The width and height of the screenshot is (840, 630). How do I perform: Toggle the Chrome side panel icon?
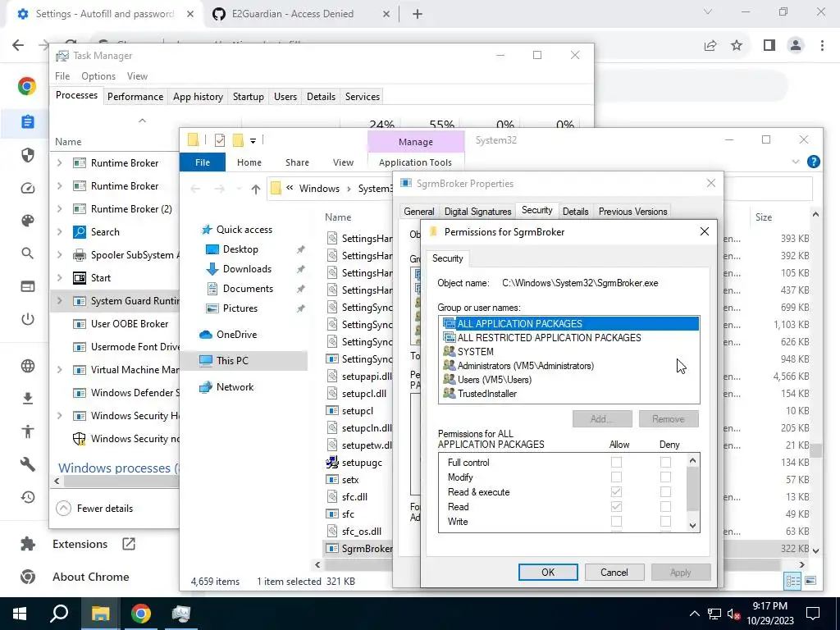click(x=769, y=46)
